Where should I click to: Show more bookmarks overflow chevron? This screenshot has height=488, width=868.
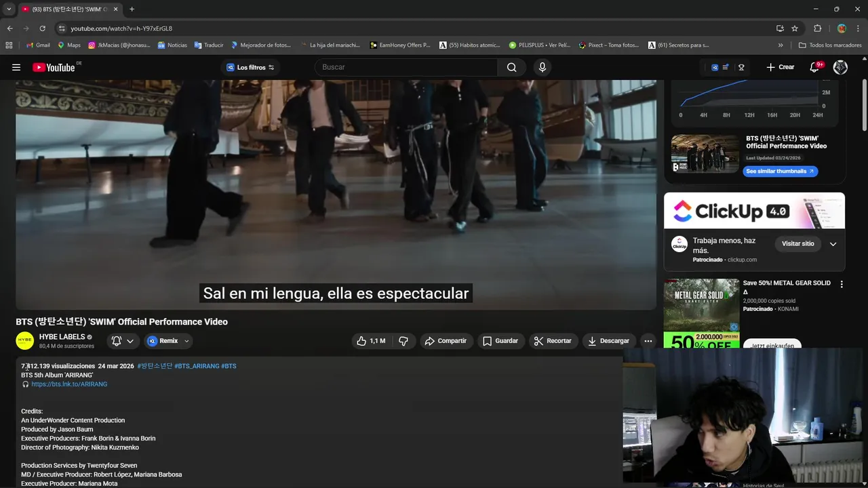[x=781, y=45]
